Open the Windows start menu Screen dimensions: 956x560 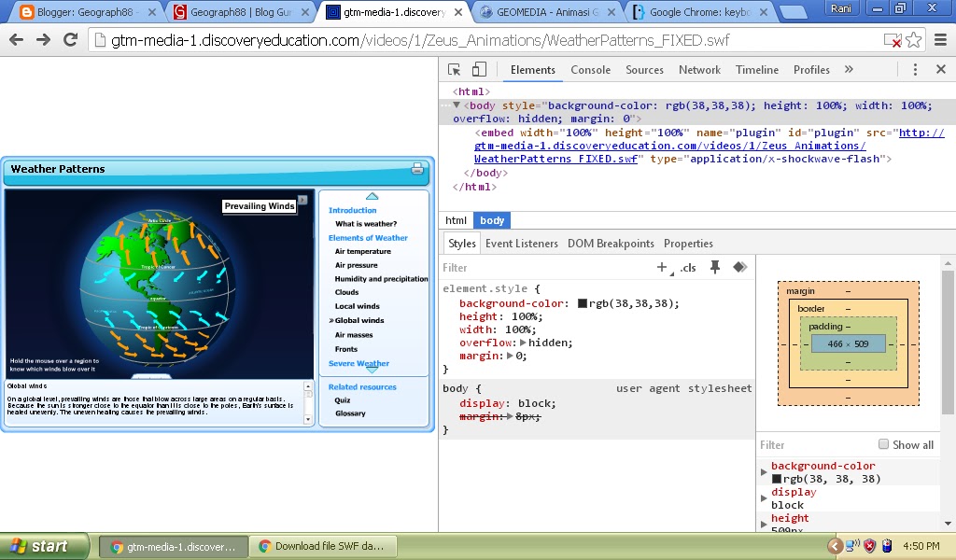45,546
